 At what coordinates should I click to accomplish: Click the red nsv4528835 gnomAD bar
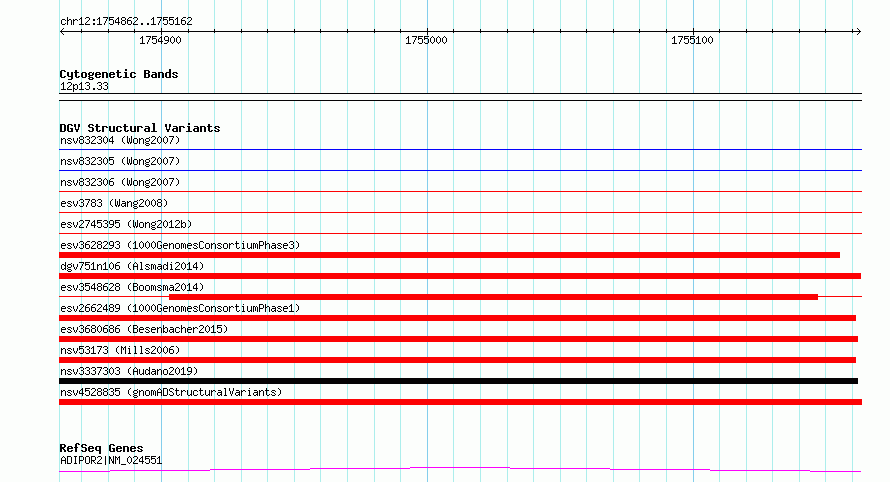460,402
